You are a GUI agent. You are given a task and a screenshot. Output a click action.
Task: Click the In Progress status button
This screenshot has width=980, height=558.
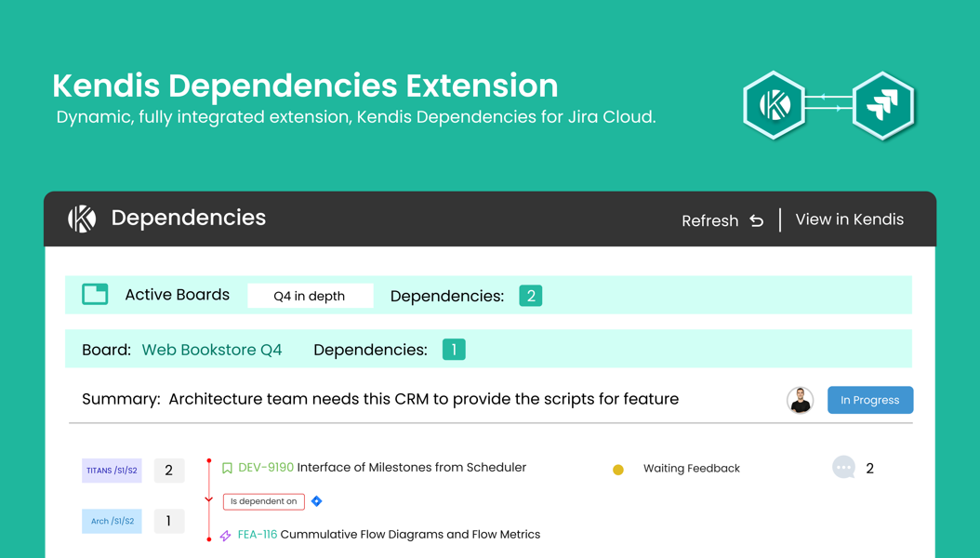870,400
